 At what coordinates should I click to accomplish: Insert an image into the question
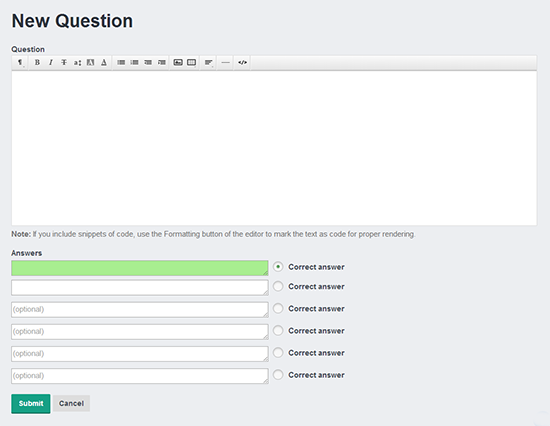point(178,62)
